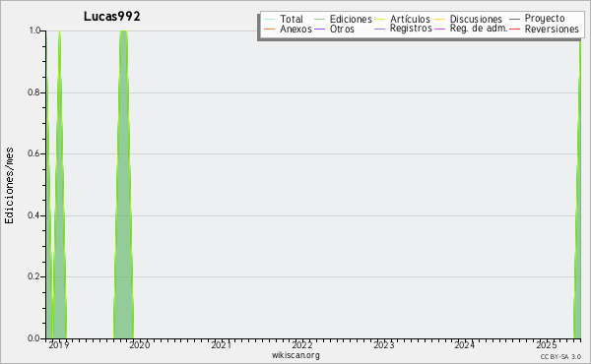Click the Discusiones yellow line swatch
The height and width of the screenshot is (364, 591).
click(x=440, y=19)
